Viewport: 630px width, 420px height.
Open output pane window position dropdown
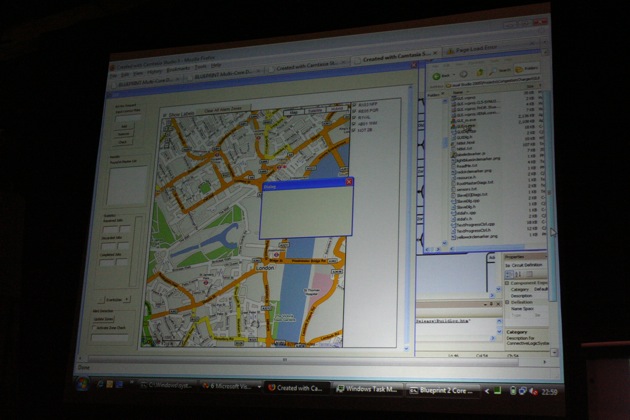click(x=485, y=304)
